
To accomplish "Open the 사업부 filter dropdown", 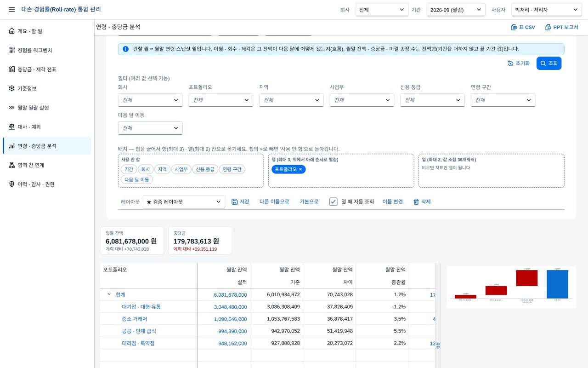I will click(362, 100).
